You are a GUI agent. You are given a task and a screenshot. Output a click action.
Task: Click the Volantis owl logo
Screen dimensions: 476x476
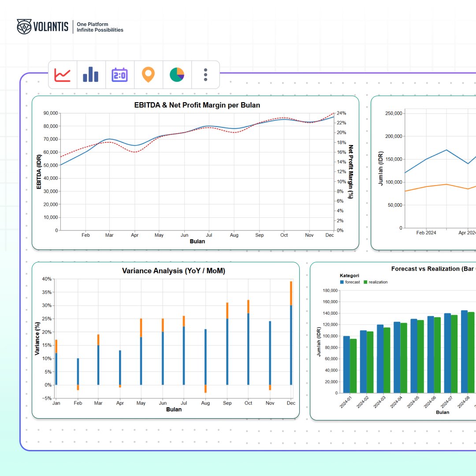click(x=24, y=27)
